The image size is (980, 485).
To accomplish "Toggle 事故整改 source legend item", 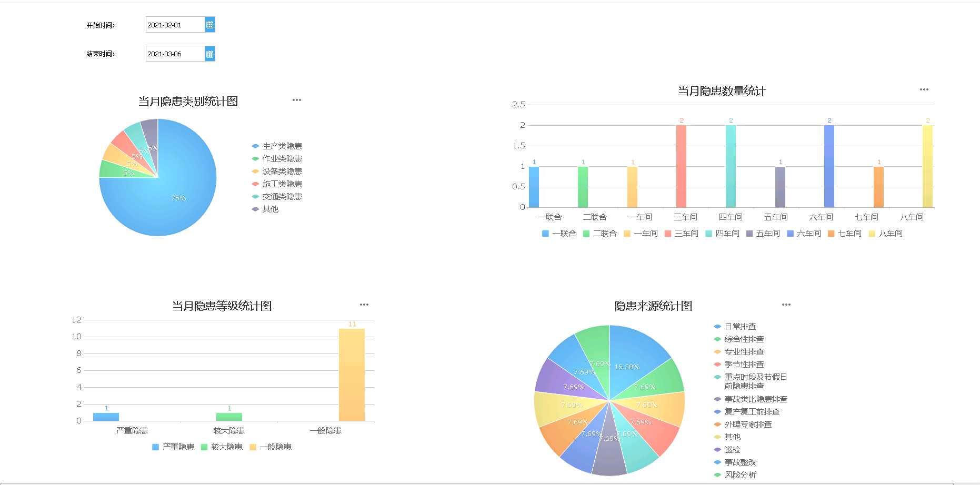I will point(735,462).
